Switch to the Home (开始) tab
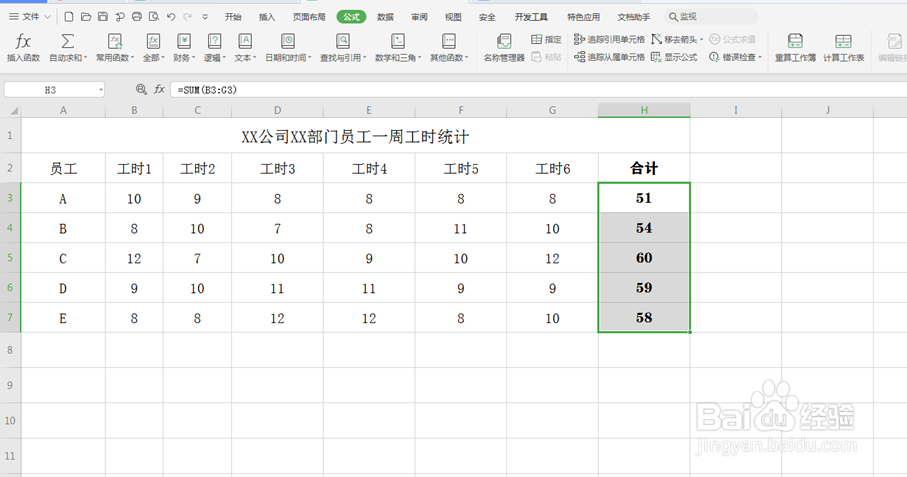907x477 pixels. pos(233,17)
